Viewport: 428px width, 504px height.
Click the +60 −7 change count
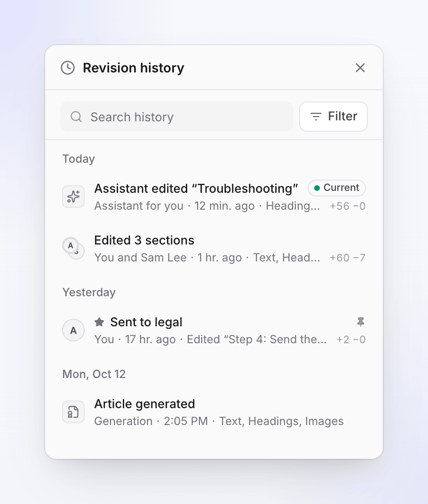tap(348, 258)
